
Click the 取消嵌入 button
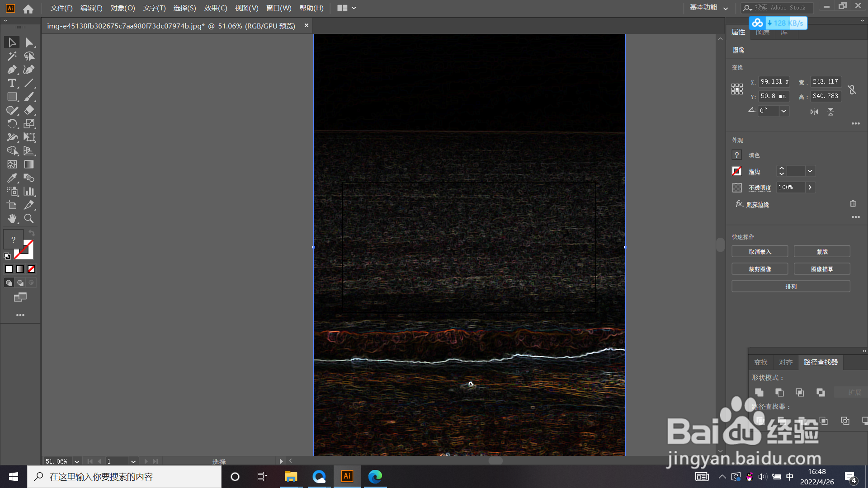[x=760, y=252]
